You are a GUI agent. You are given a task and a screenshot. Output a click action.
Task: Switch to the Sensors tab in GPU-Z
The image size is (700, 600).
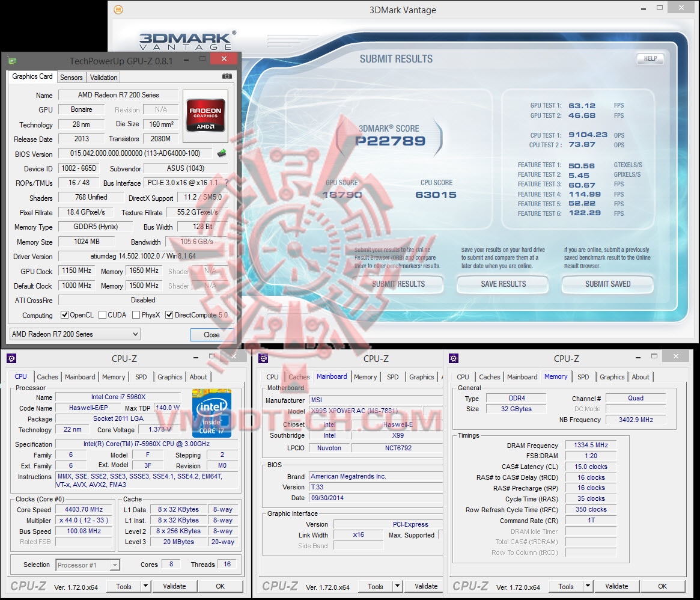tap(71, 77)
